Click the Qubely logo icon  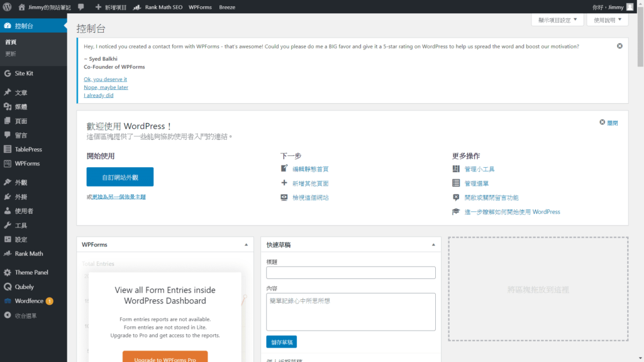point(8,287)
